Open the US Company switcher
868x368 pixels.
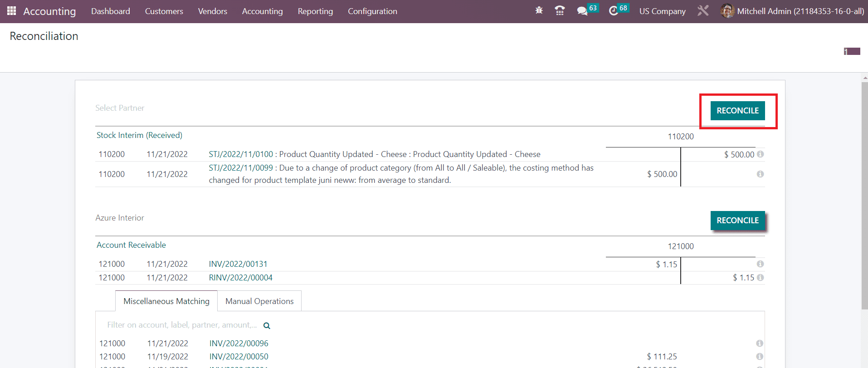point(662,11)
